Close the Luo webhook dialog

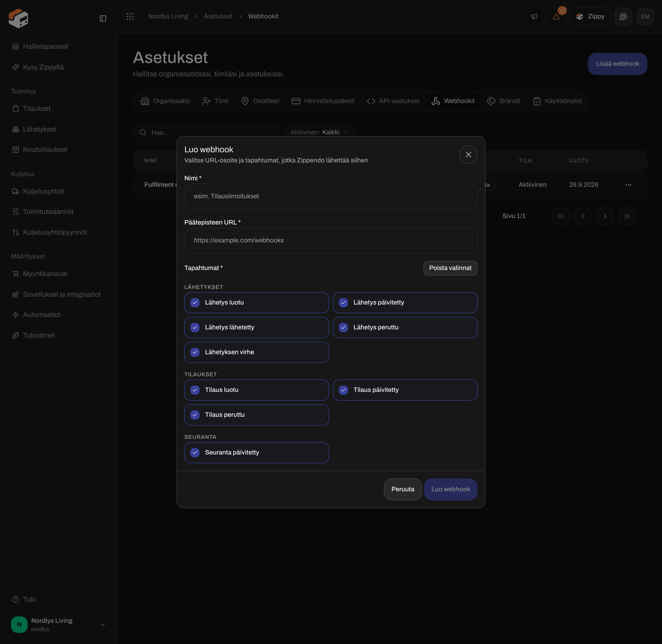tap(468, 155)
